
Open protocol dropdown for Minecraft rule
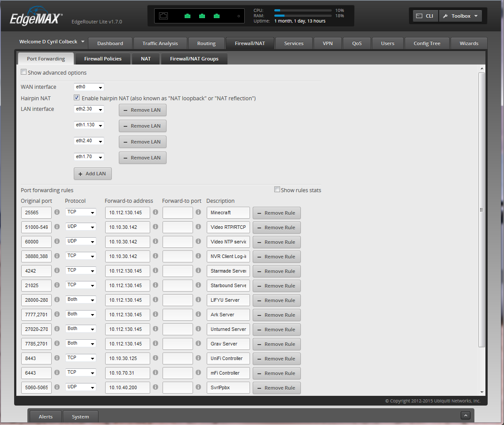(80, 212)
